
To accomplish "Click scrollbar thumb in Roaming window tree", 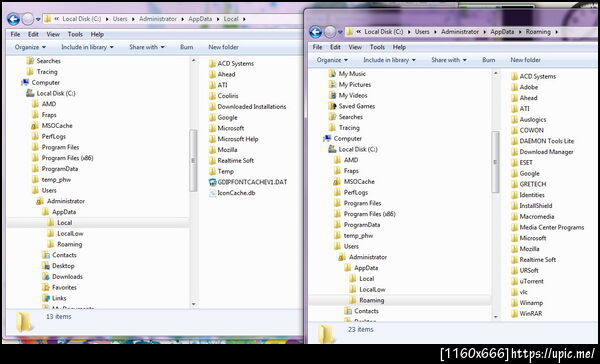I will [x=496, y=162].
